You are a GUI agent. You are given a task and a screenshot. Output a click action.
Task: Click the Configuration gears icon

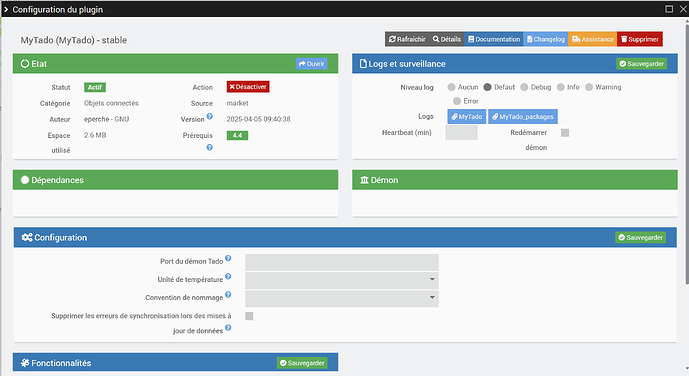[27, 237]
